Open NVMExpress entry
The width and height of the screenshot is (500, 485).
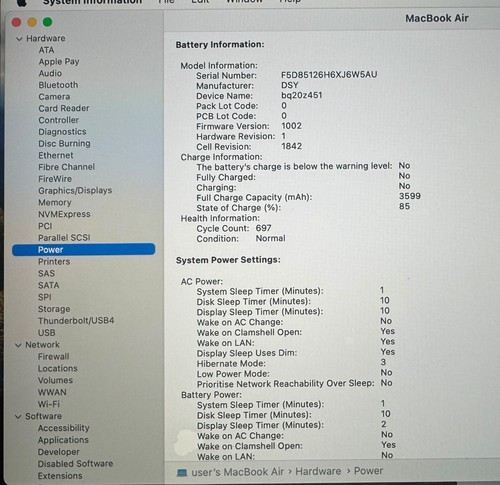[64, 214]
